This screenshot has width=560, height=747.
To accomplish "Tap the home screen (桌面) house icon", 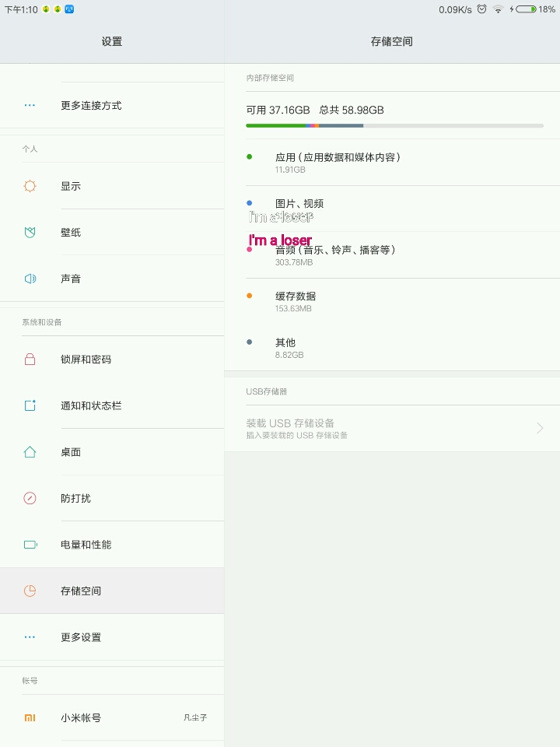I will 30,452.
